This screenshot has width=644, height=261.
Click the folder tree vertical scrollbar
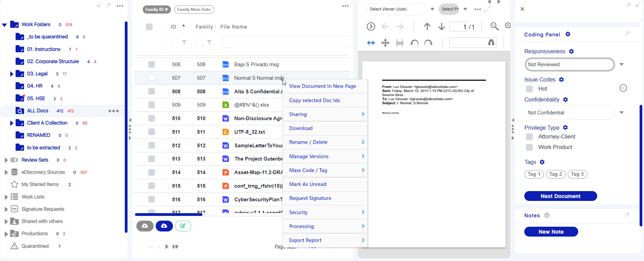126,127
